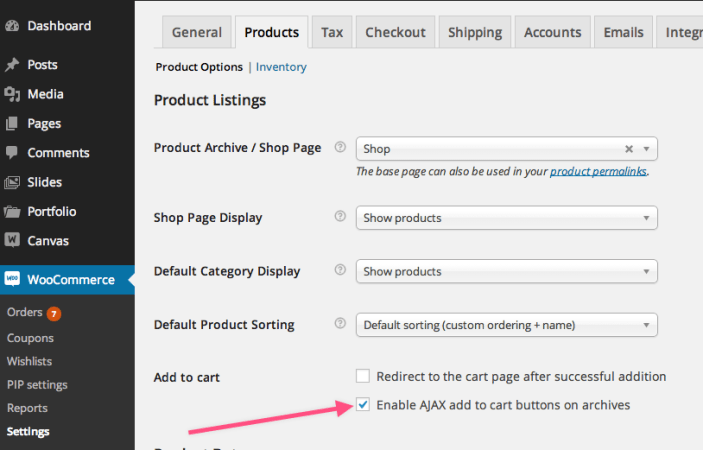Screen dimensions: 703x450
Task: Go to the Inventory subsection link
Action: 281,67
